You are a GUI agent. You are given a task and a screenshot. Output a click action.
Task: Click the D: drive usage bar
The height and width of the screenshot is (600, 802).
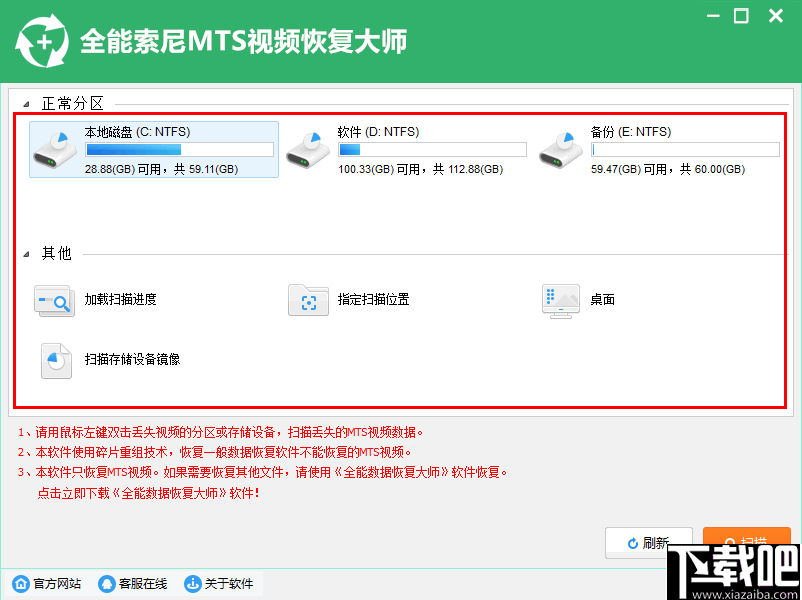tap(432, 149)
